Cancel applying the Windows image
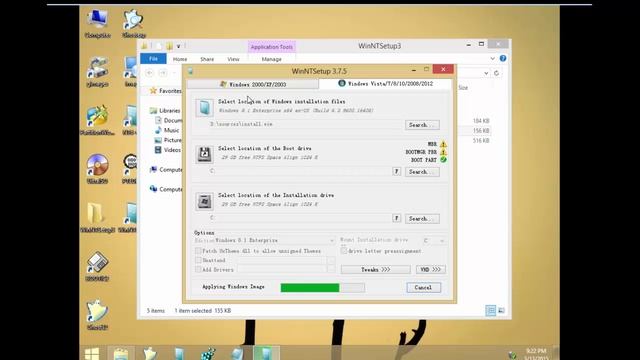This screenshot has height=360, width=640. (423, 287)
